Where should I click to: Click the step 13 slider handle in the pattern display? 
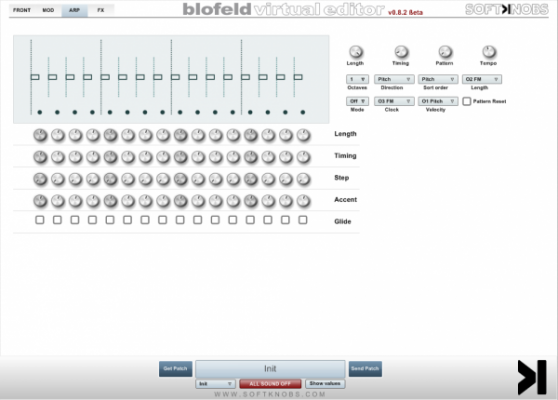pos(246,77)
